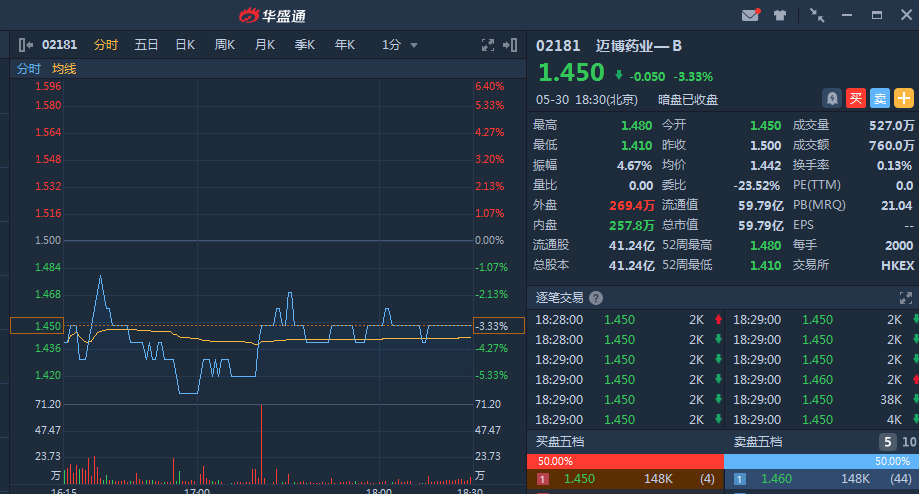Expand the chart to fullscreen
Image resolution: width=919 pixels, height=494 pixels.
tap(488, 45)
